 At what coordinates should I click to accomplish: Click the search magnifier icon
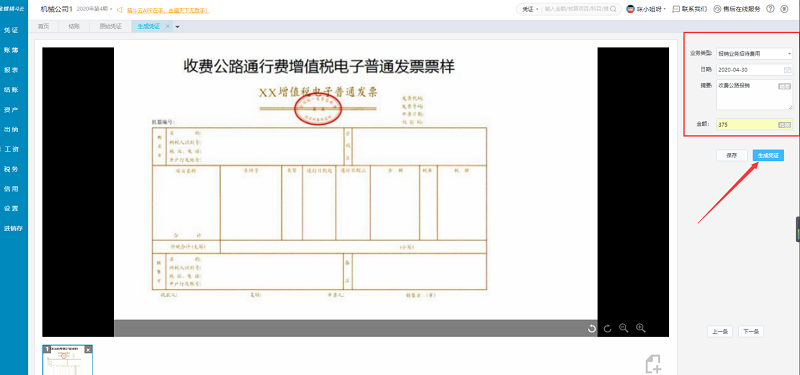point(614,9)
